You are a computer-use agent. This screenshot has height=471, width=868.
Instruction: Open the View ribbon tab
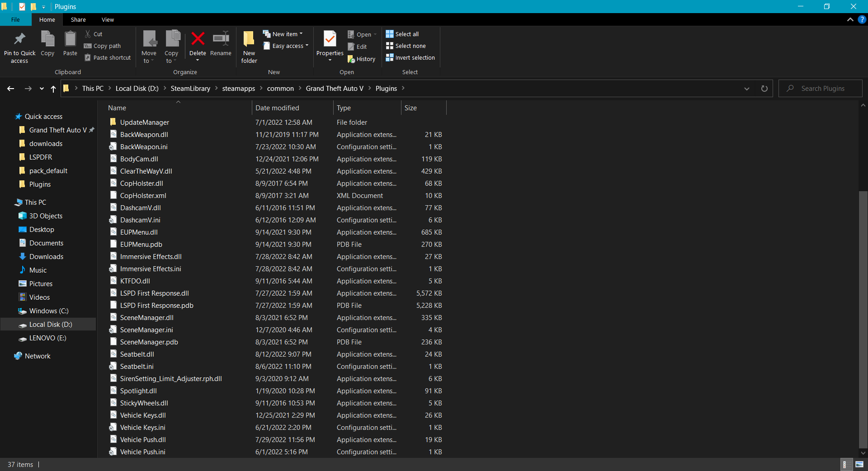(x=108, y=19)
